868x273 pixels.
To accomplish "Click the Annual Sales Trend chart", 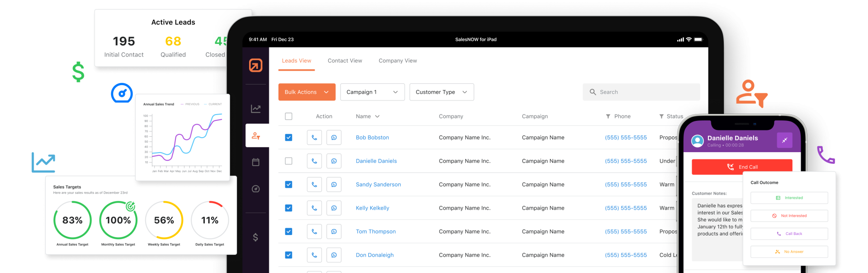I will click(183, 138).
